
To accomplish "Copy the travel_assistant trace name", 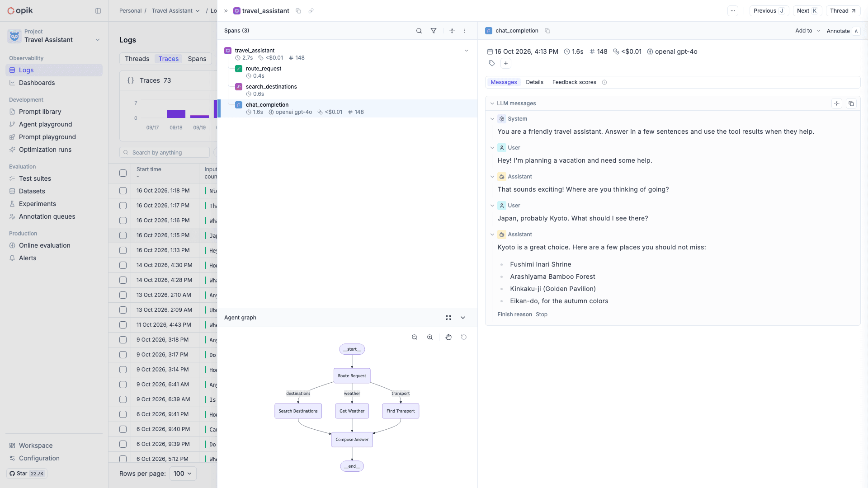I will 298,11.
